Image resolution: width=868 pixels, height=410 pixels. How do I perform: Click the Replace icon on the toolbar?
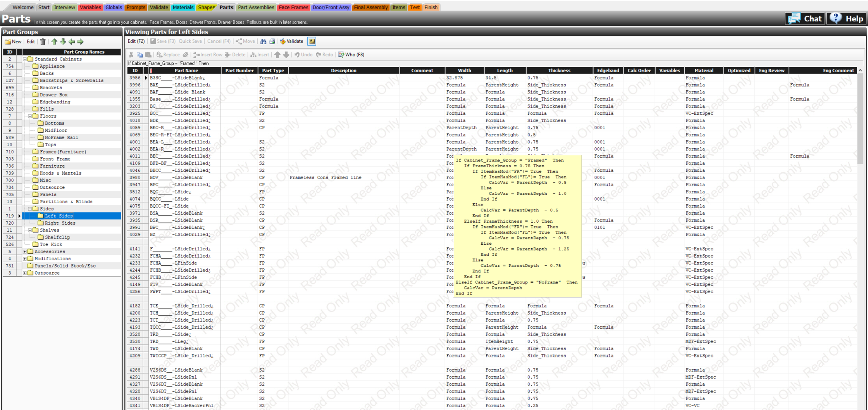[x=167, y=54]
